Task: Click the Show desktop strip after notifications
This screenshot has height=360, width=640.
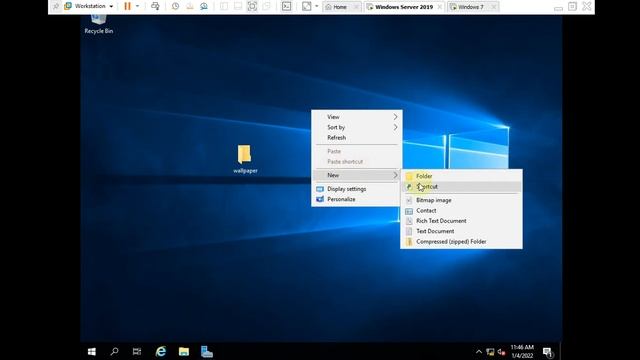Action: (x=560, y=351)
